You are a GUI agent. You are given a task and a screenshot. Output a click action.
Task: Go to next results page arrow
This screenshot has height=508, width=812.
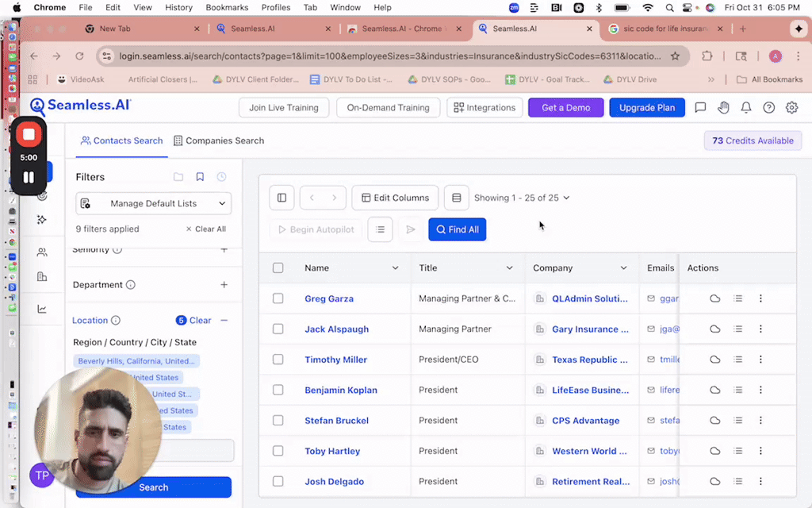(334, 198)
